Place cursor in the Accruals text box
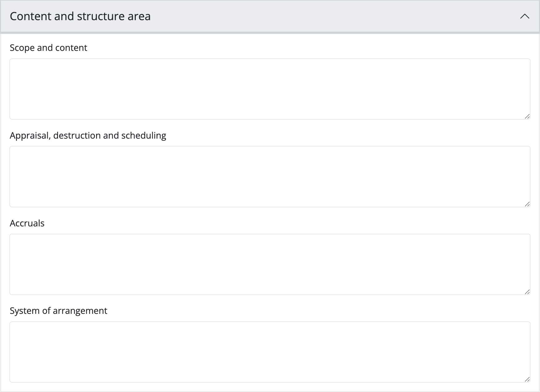Viewport: 540px width, 392px height. pos(270,264)
